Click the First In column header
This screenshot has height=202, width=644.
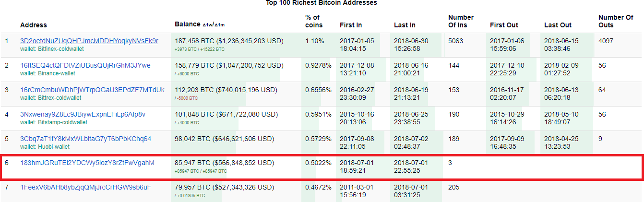[x=351, y=25]
